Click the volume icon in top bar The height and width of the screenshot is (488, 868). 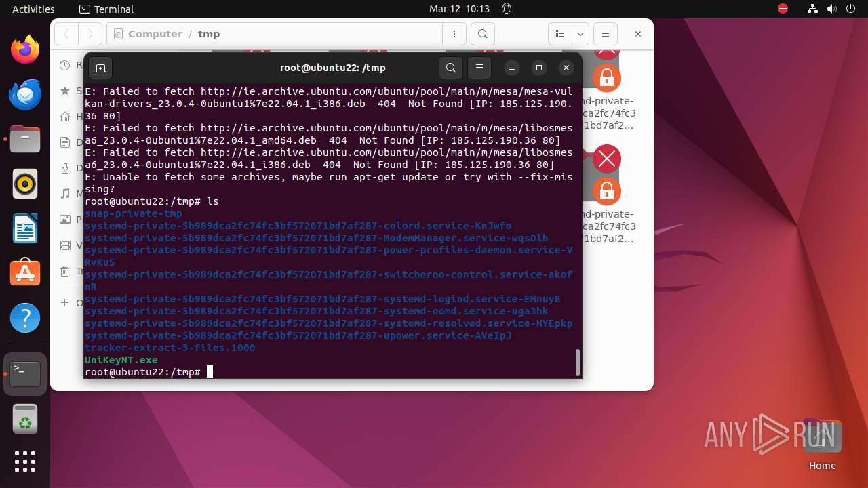click(x=831, y=9)
